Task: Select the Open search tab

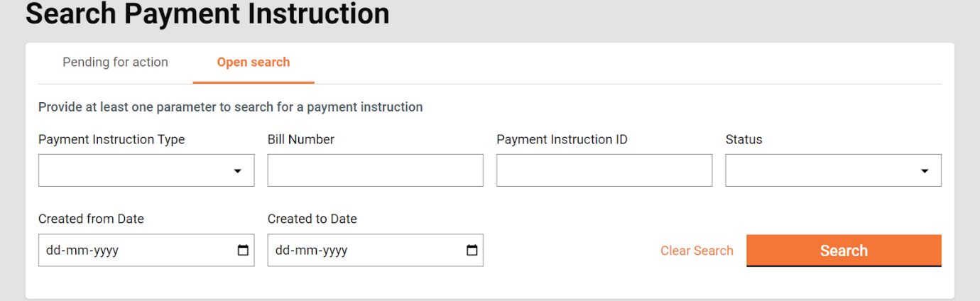Action: [254, 62]
